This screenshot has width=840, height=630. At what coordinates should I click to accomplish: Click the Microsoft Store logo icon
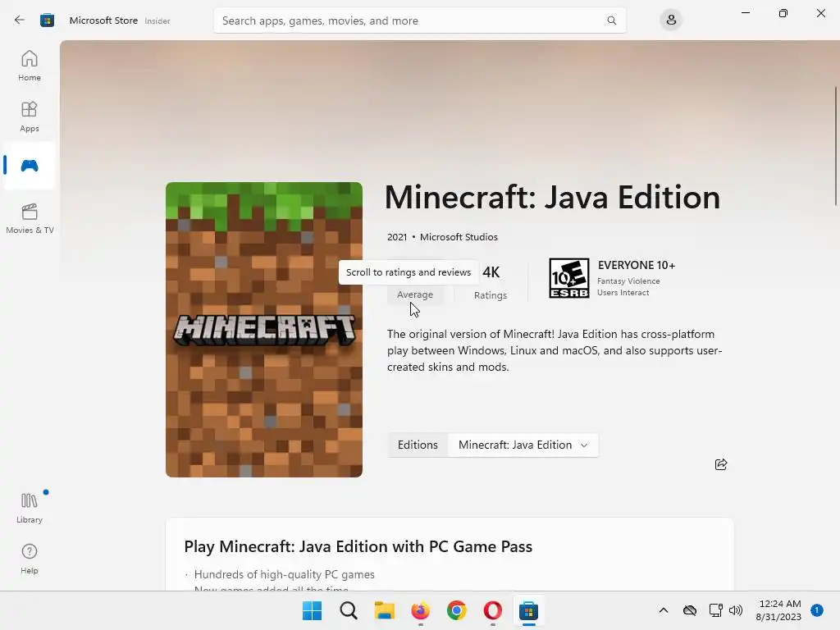(x=47, y=21)
